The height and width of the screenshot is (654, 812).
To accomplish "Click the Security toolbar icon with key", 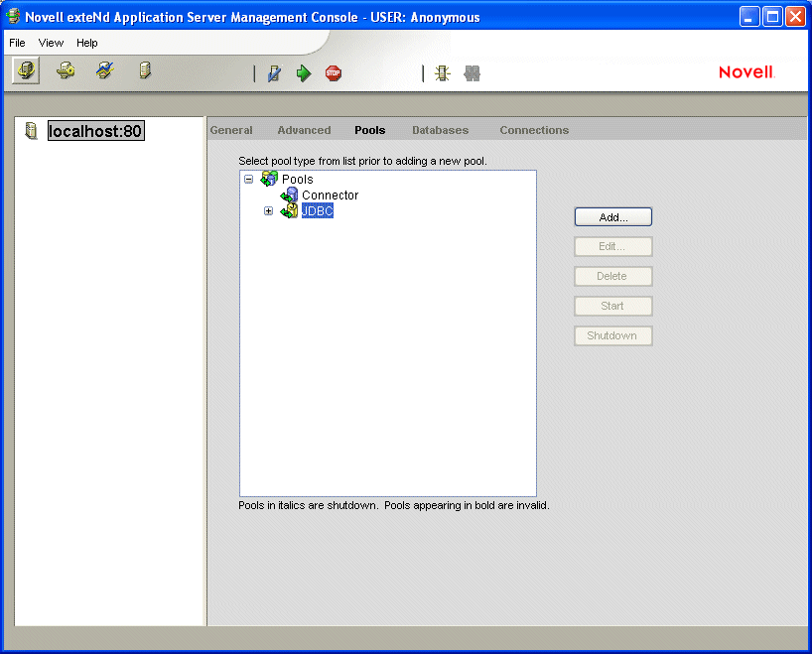I will (x=66, y=70).
